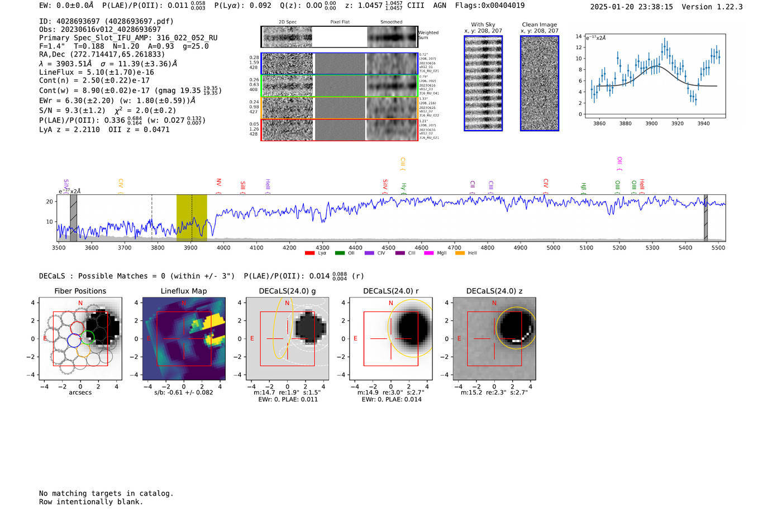Screen dimensions: 782x532
Task: Open the Lineflux Map image
Action: point(184,338)
